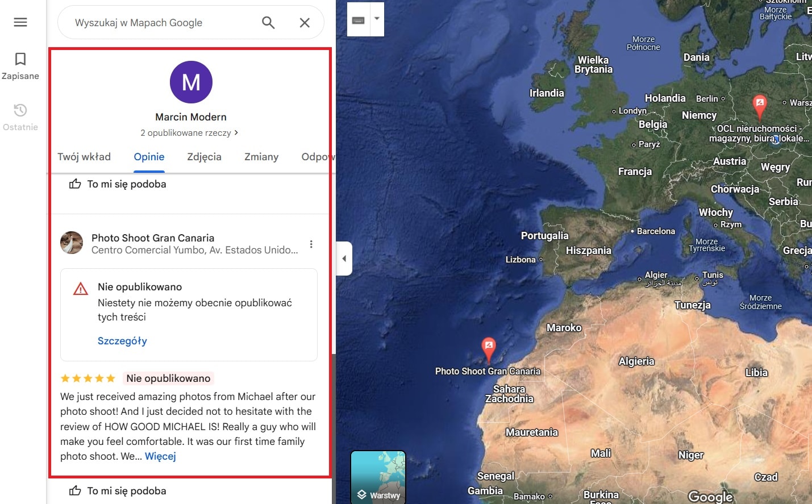Click the Marcin Modern profile name
The image size is (812, 504).
pos(191,117)
